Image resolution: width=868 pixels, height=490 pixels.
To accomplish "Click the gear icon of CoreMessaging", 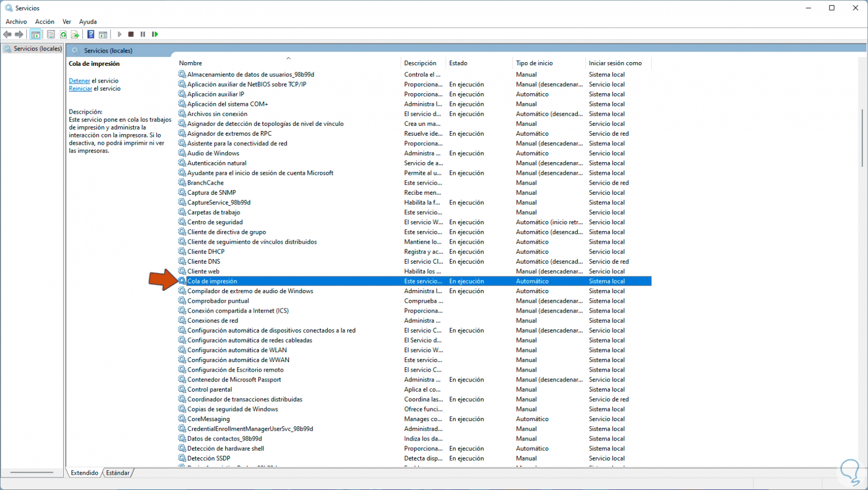I will pos(182,419).
